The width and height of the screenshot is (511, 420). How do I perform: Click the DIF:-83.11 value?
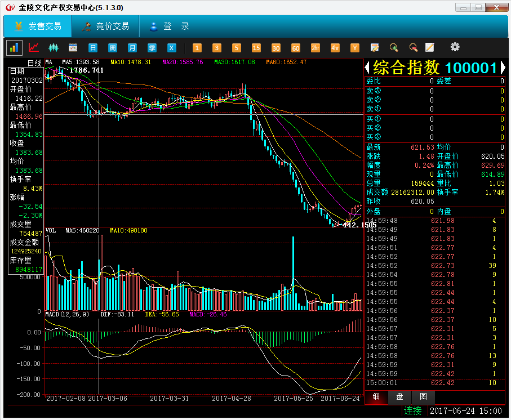click(x=117, y=314)
